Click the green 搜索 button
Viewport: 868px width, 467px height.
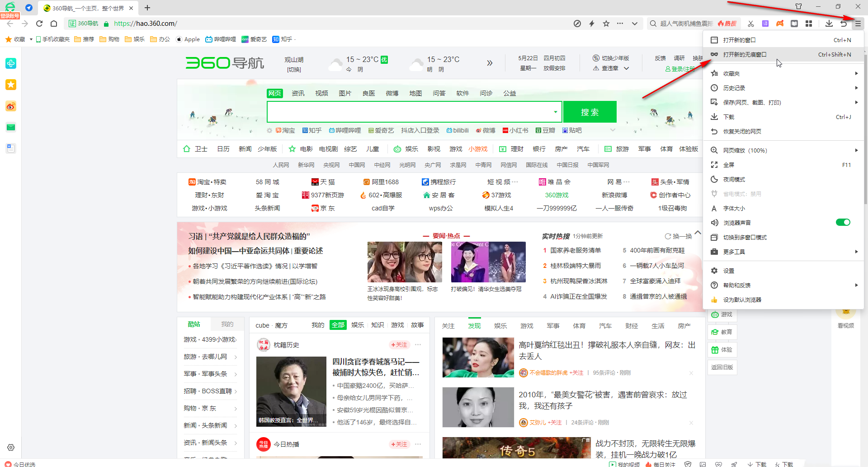[x=590, y=112]
